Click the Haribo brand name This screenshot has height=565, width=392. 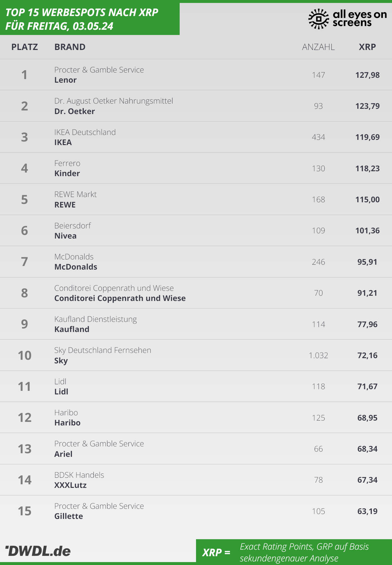(67, 423)
